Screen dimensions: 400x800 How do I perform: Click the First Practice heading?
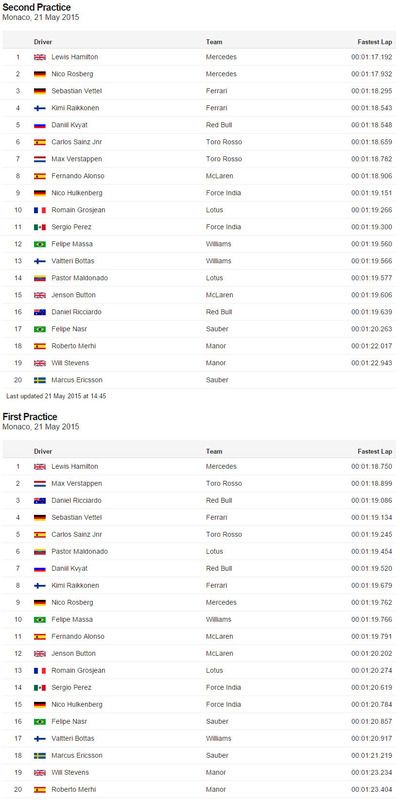click(x=30, y=417)
